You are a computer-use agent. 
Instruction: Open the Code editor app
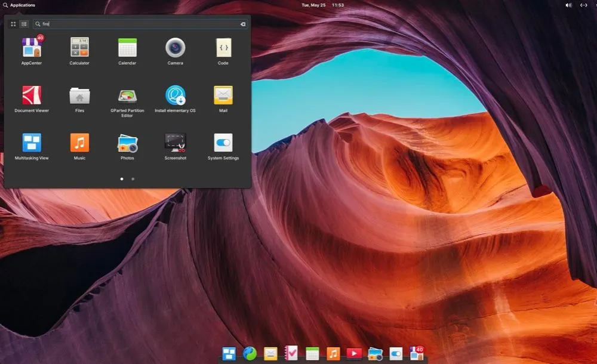coord(223,50)
